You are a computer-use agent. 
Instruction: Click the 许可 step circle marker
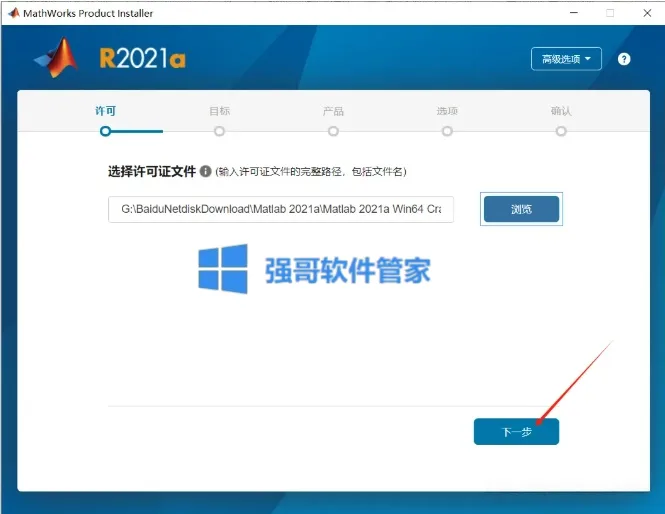coord(105,131)
